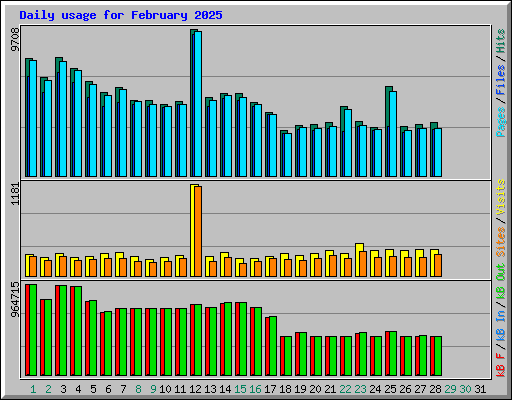This screenshot has width=512, height=400.
Task: Select day label 30 on the x-axis
Action: (465, 389)
